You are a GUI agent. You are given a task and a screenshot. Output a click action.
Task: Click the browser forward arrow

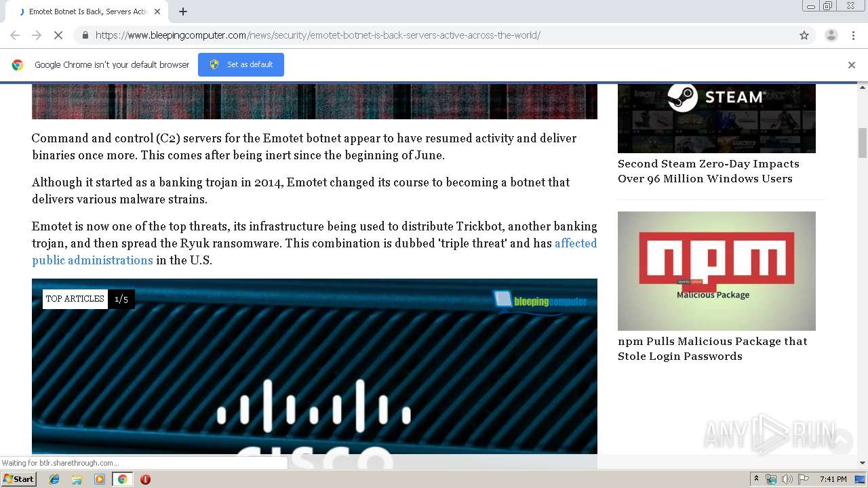pos(37,35)
